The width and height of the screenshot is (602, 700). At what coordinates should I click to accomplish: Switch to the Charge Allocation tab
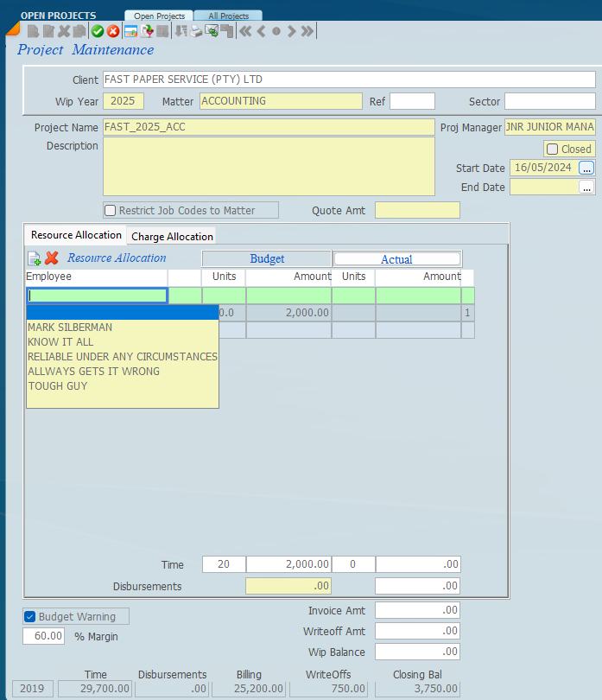coord(172,236)
